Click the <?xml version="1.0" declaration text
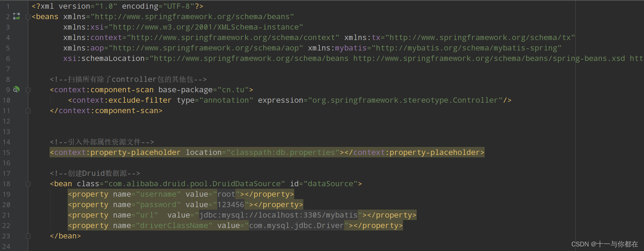The height and width of the screenshot is (251, 644). [x=74, y=6]
